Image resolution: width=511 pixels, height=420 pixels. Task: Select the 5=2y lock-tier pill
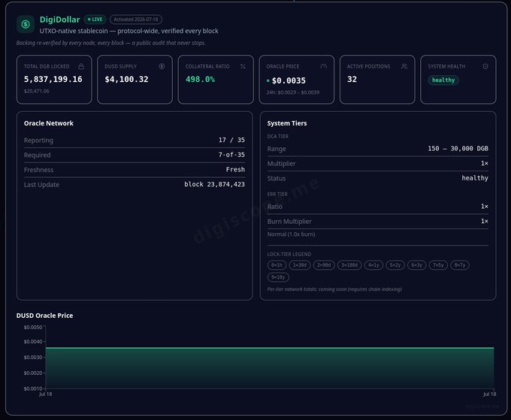click(x=395, y=265)
